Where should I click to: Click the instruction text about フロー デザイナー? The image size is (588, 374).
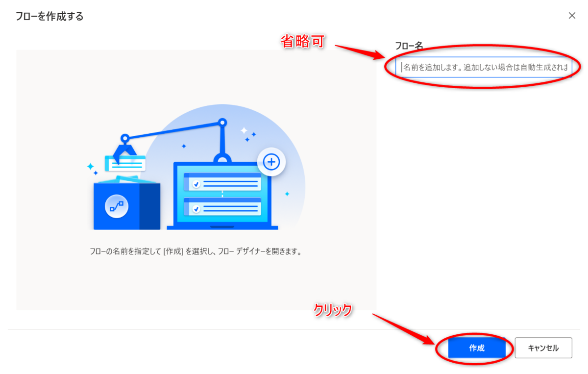click(x=196, y=251)
